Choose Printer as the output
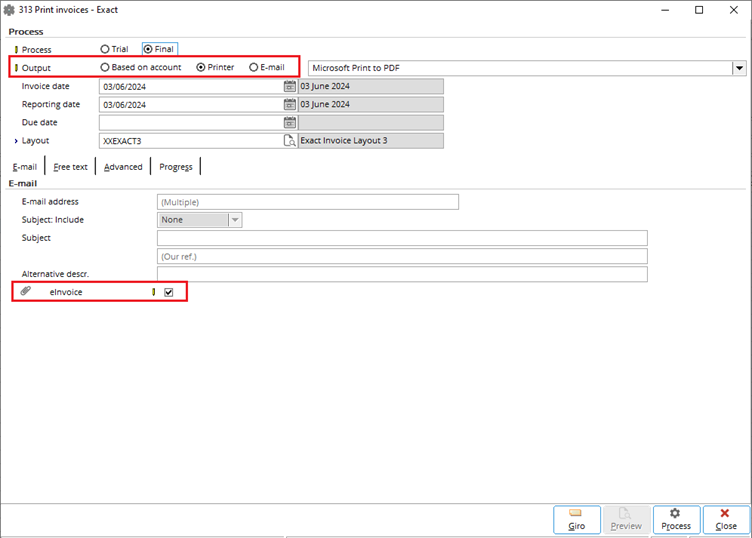This screenshot has width=752, height=538. pyautogui.click(x=215, y=68)
